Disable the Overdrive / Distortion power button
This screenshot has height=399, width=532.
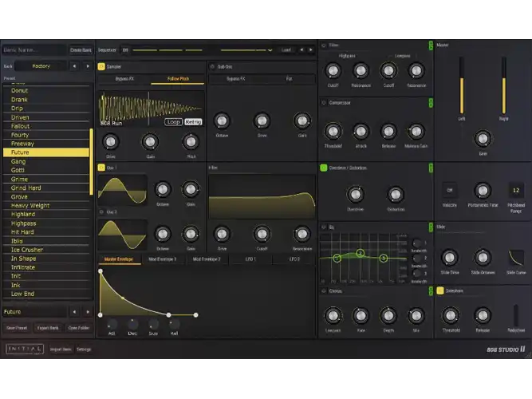point(324,168)
